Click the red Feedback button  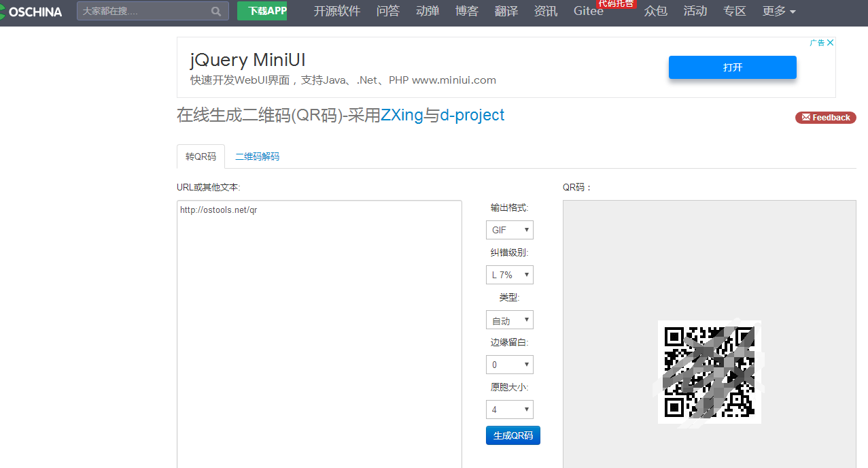click(x=825, y=118)
